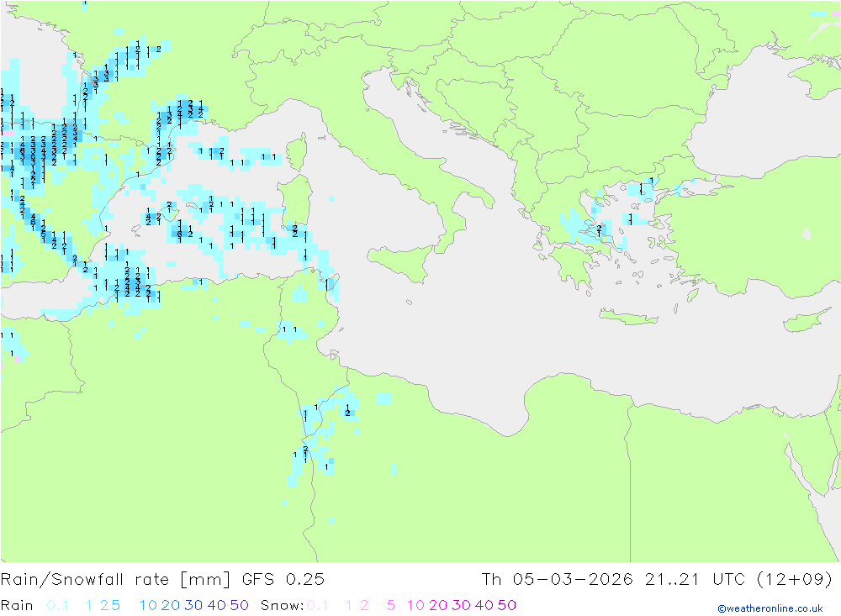This screenshot has height=616, width=841.
Task: Click the Rain 40 legend value
Action: click(217, 605)
